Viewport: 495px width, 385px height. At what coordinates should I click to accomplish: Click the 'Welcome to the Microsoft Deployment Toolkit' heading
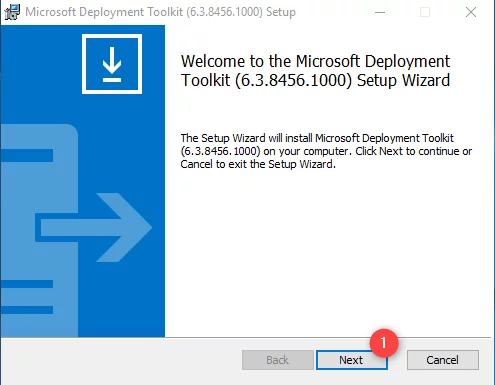(x=315, y=71)
